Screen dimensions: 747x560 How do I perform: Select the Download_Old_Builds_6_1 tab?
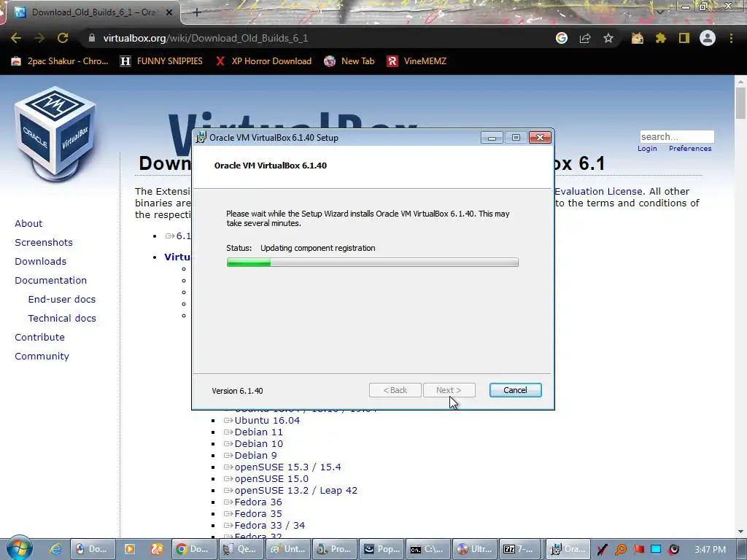pyautogui.click(x=93, y=12)
